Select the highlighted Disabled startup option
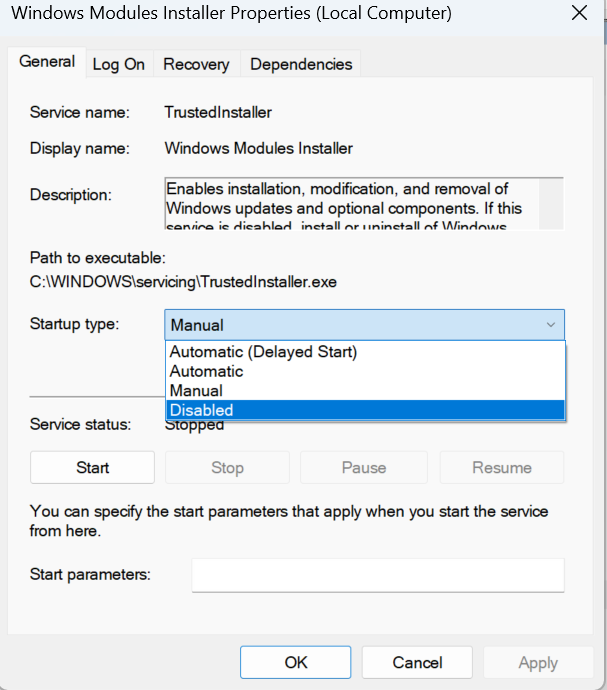Viewport: 607px width, 690px height. pyautogui.click(x=201, y=410)
